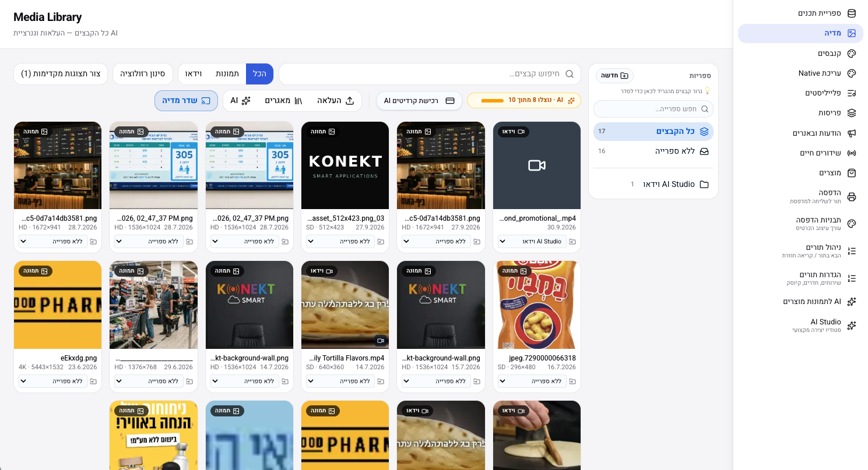
Task: Open שידורים חיים via its broadcast icon
Action: 852,153
